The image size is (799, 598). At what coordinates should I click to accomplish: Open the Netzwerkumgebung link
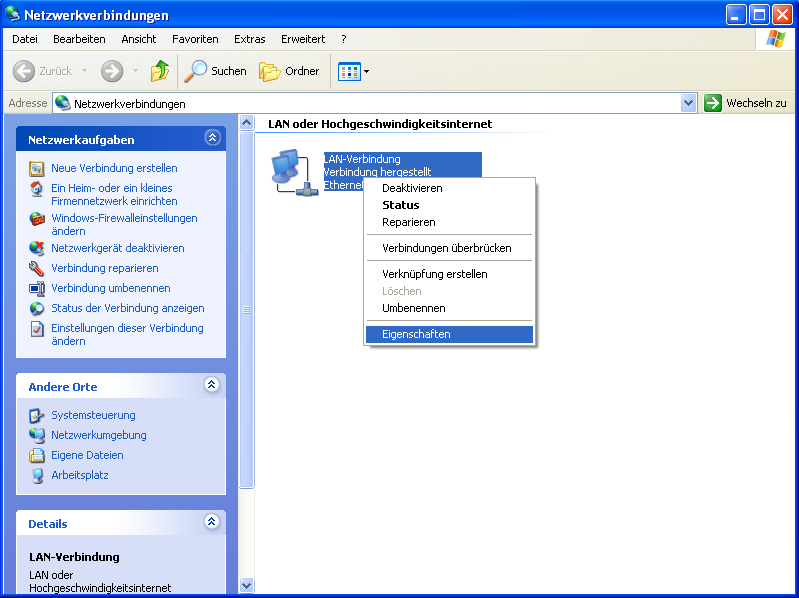click(99, 436)
